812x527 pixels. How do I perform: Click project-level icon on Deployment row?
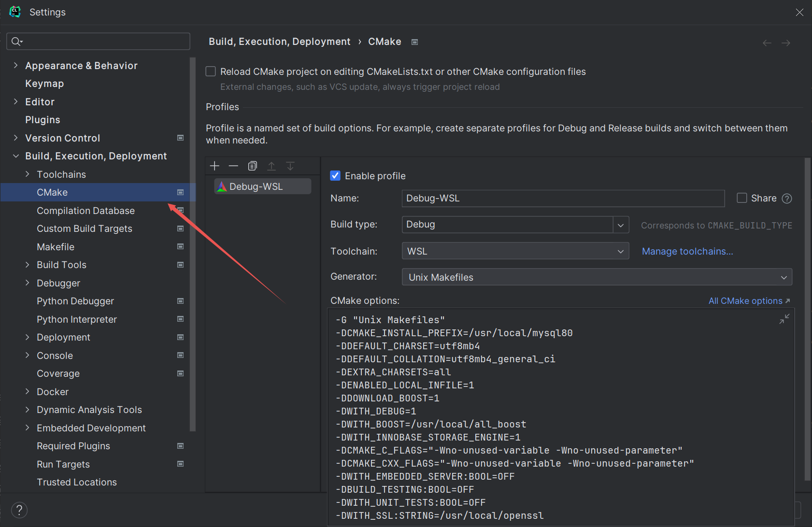tap(181, 337)
